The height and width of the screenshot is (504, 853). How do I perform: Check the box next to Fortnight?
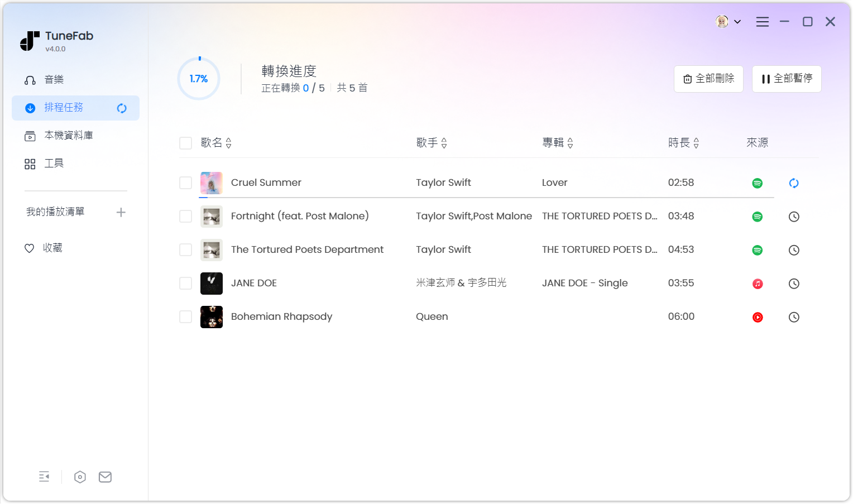click(x=185, y=216)
